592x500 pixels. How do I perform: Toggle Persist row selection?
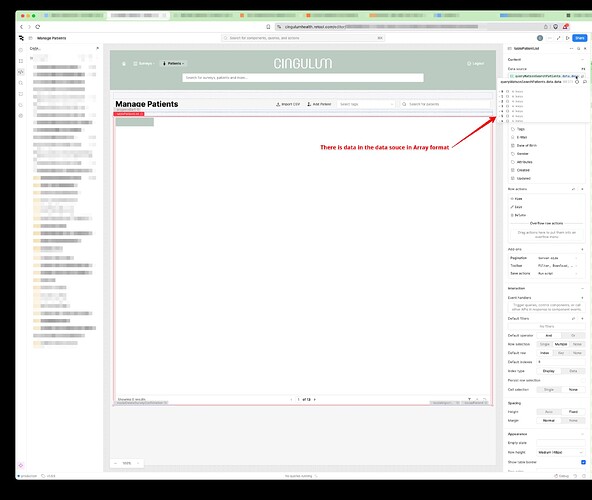[583, 380]
